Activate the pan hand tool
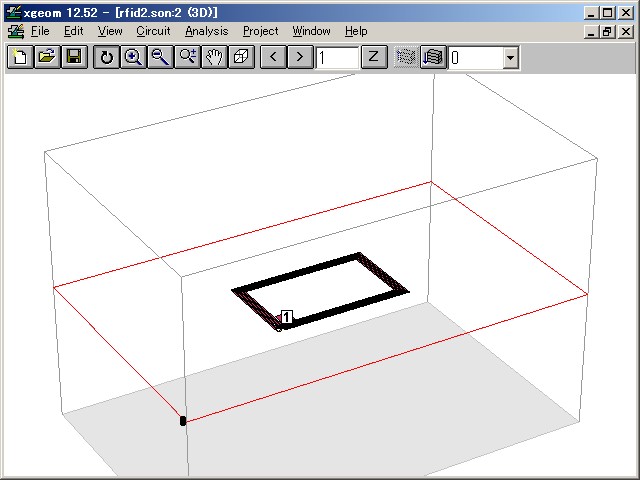Viewport: 640px width, 480px height. click(x=214, y=57)
